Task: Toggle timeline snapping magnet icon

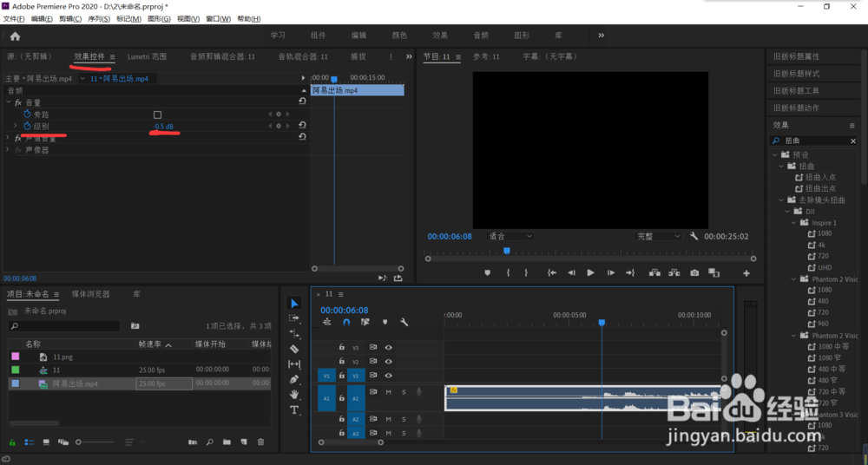Action: [346, 322]
